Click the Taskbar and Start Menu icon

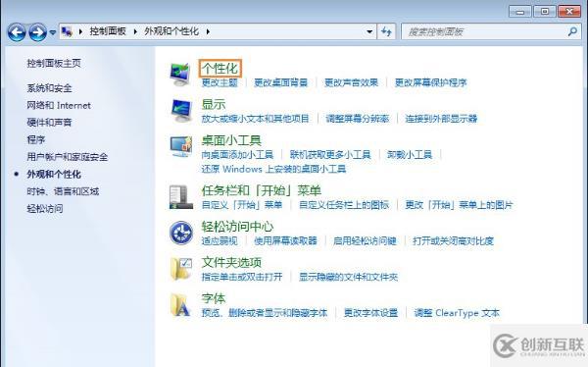click(x=181, y=197)
